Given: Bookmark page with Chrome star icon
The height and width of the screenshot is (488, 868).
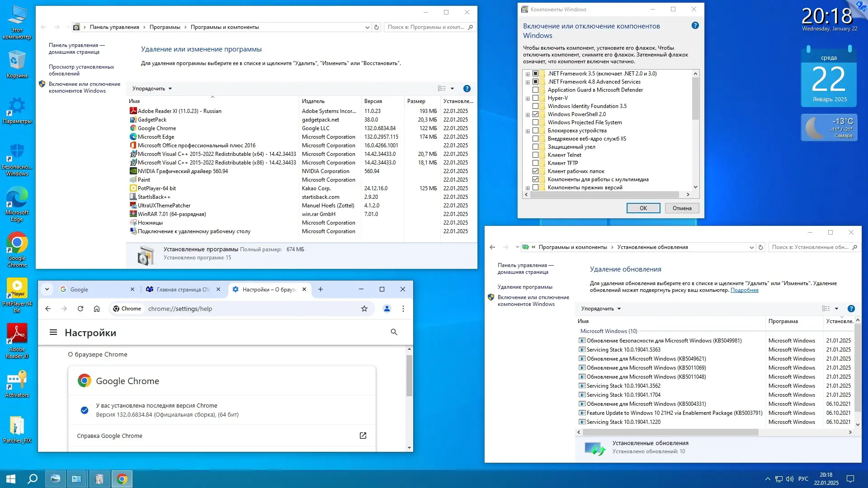Looking at the screenshot, I should click(x=364, y=309).
